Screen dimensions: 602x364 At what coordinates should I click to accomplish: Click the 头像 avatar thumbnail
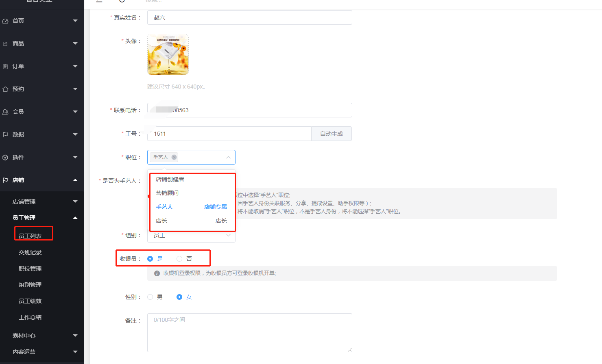click(x=168, y=54)
